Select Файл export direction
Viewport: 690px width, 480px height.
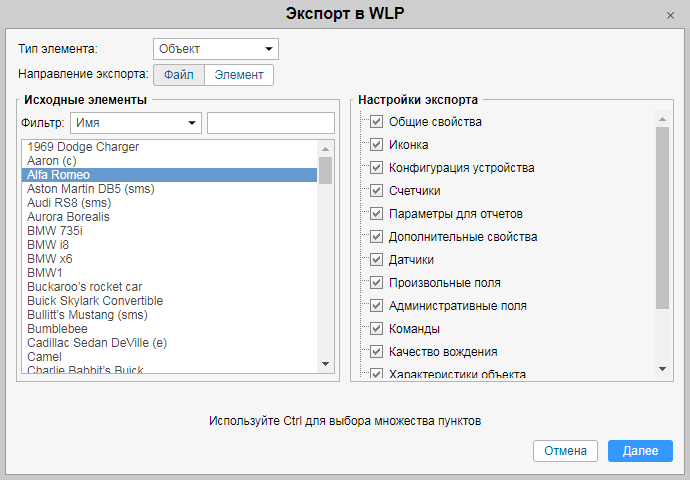tap(179, 75)
